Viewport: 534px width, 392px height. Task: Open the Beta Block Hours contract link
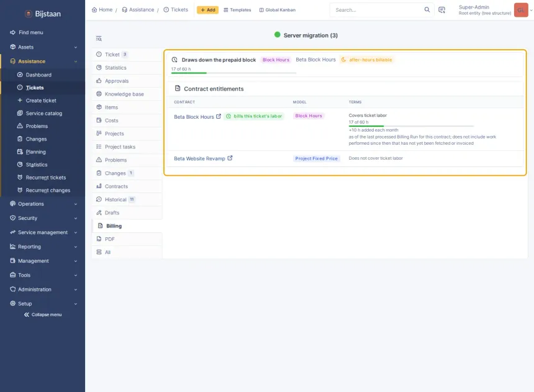click(x=194, y=117)
